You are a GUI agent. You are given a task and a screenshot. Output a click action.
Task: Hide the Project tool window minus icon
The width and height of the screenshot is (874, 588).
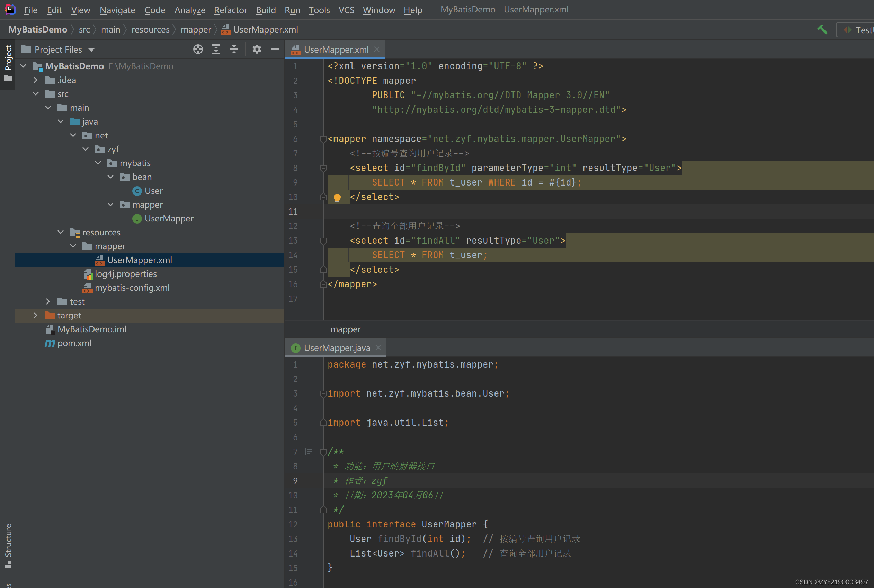[x=275, y=49]
